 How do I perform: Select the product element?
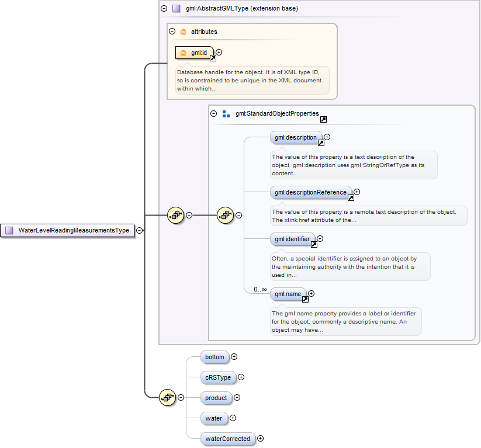point(216,398)
